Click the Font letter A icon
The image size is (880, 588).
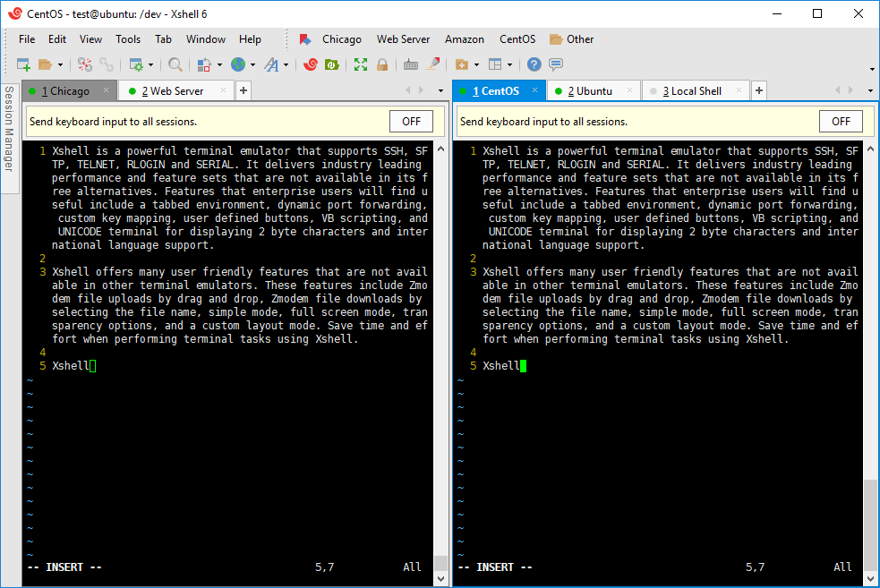point(271,64)
